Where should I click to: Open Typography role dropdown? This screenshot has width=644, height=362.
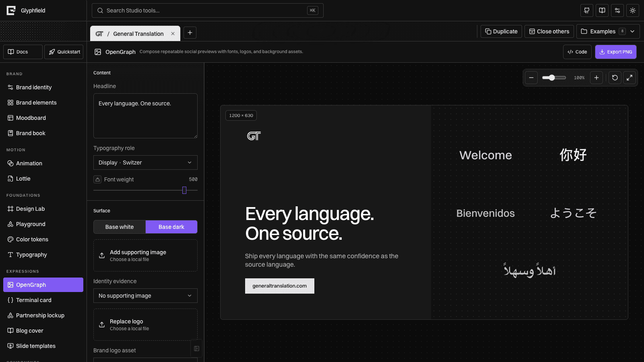coord(145,162)
